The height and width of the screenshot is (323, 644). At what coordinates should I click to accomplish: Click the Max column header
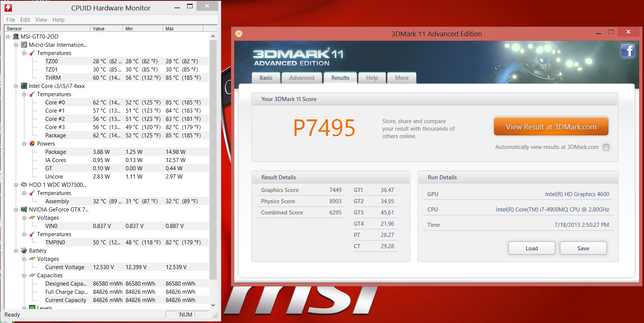183,28
